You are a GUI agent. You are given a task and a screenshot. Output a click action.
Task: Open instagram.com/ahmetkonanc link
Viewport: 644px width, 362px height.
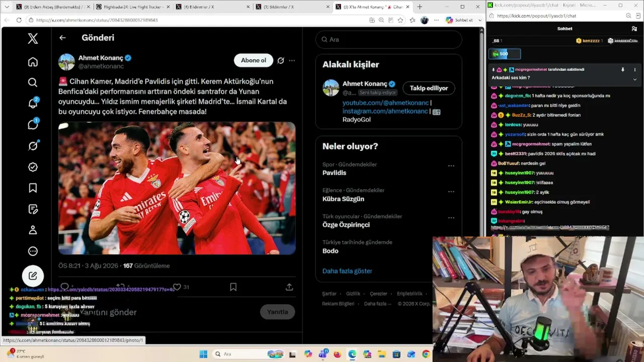[385, 111]
